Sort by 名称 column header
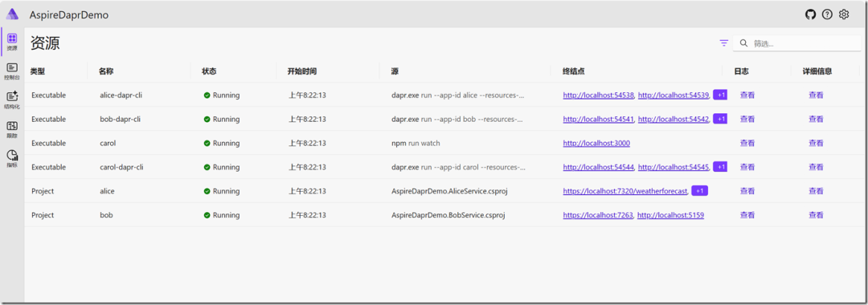 (106, 71)
